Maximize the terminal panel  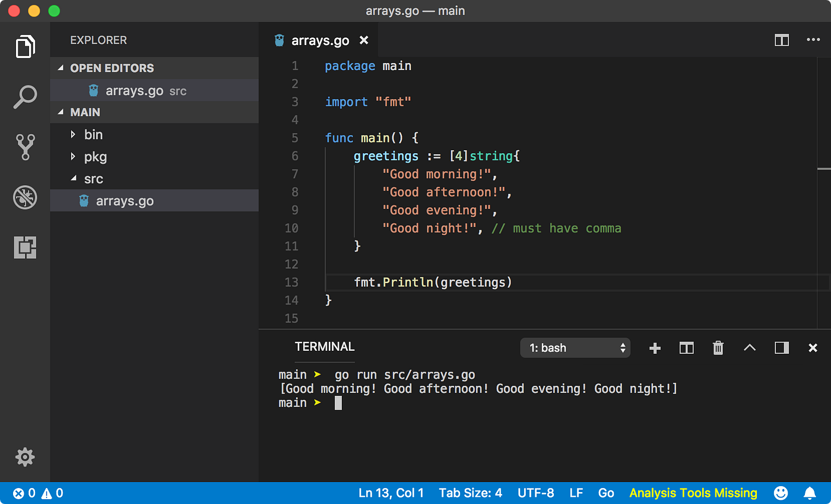coord(749,348)
